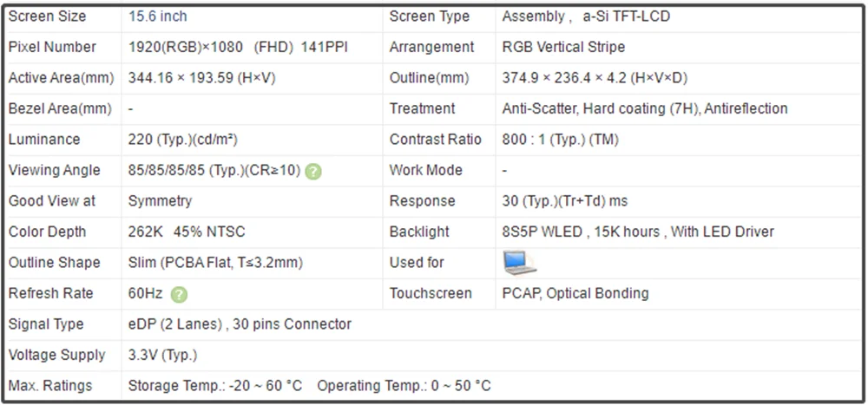868x405 pixels.
Task: Click the Voltage Supply 3.3V (Typ.) value
Action: pyautogui.click(x=162, y=355)
